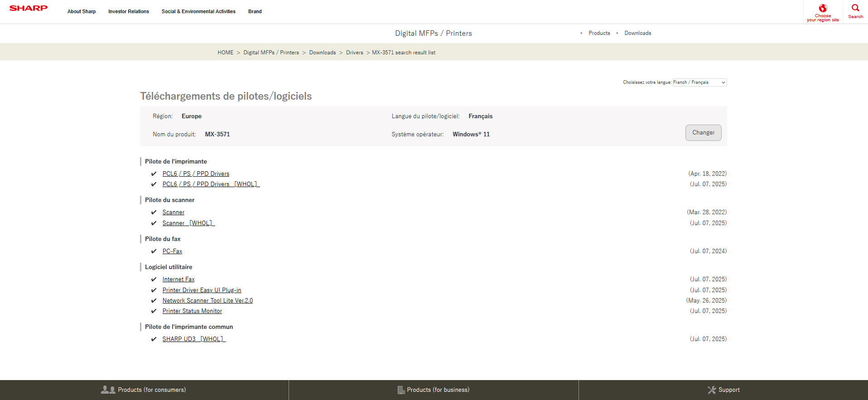The height and width of the screenshot is (400, 868).
Task: Open the Brand menu
Action: coord(255,11)
